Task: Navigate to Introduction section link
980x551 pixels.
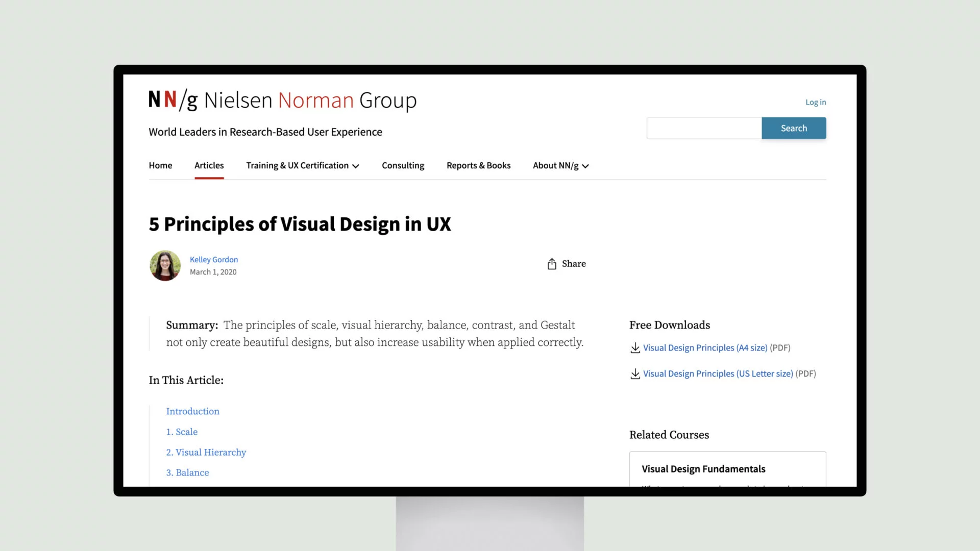Action: [193, 411]
